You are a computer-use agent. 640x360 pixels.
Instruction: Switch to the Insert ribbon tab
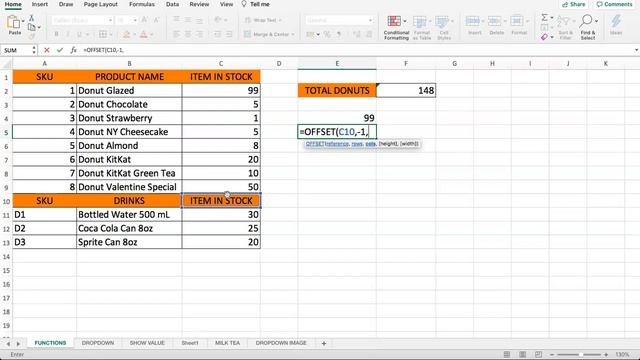point(40,4)
